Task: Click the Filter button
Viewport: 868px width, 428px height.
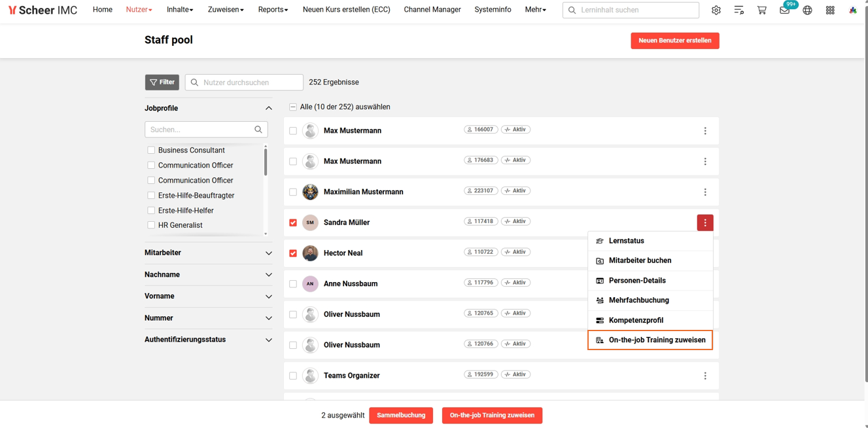Action: [162, 82]
